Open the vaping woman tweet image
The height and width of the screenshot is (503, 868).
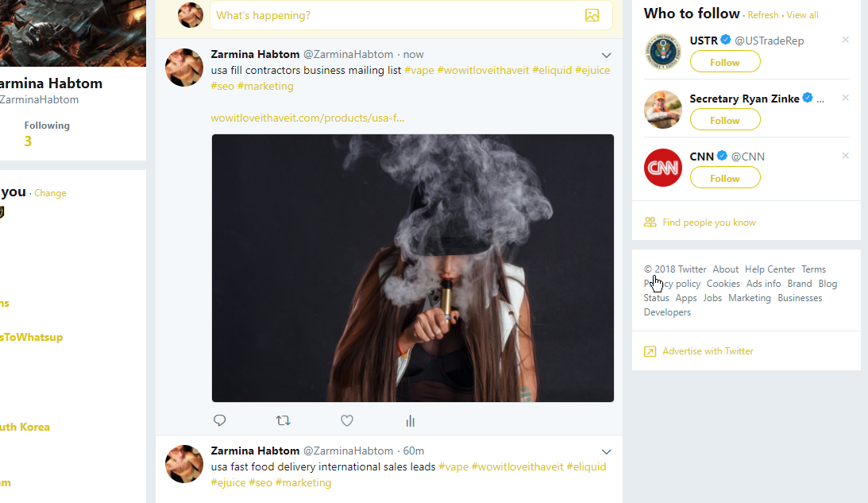tap(412, 268)
